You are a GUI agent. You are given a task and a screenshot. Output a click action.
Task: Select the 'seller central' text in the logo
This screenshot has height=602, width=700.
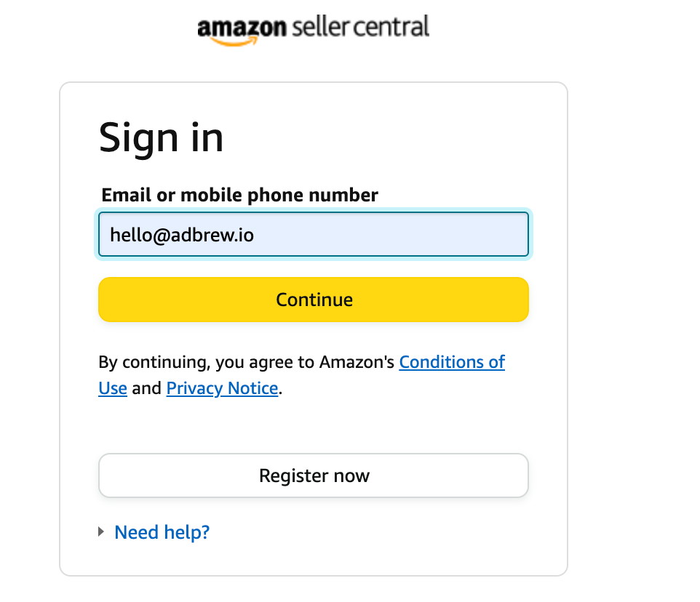(x=361, y=26)
